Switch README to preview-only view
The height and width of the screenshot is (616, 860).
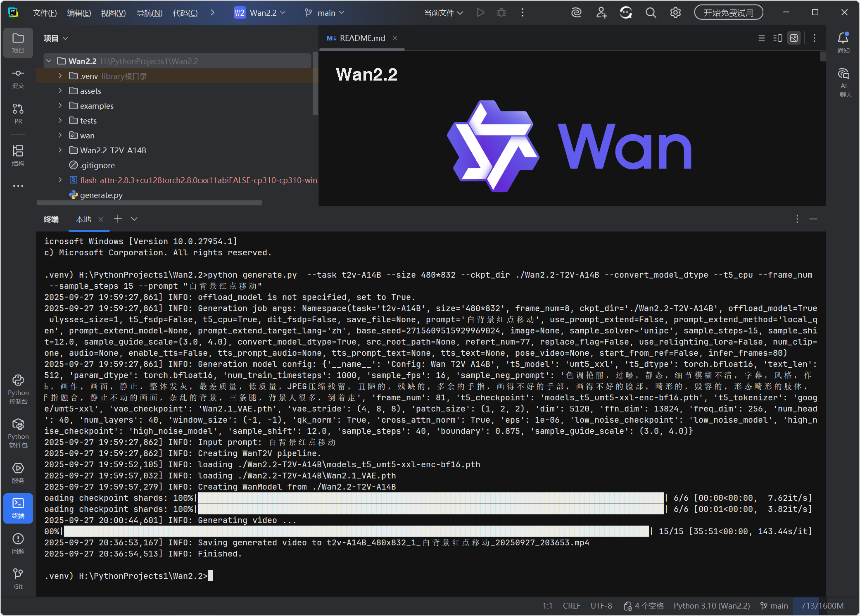click(794, 38)
